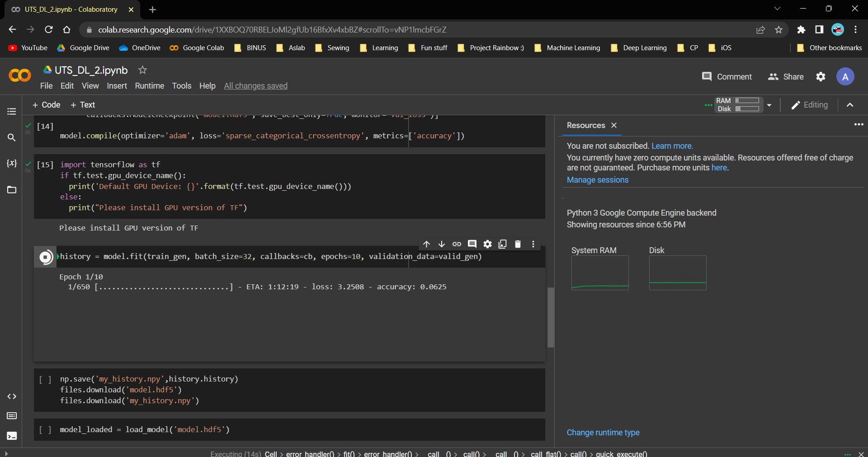The image size is (868, 457).
Task: Open the table of contents sidebar icon
Action: click(x=12, y=111)
